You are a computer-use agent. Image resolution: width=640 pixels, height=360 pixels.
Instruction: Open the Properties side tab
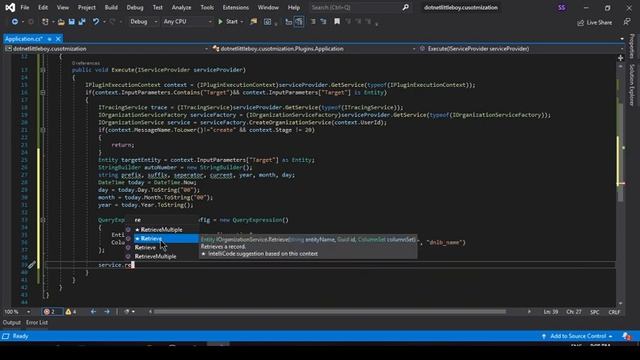tap(632, 46)
